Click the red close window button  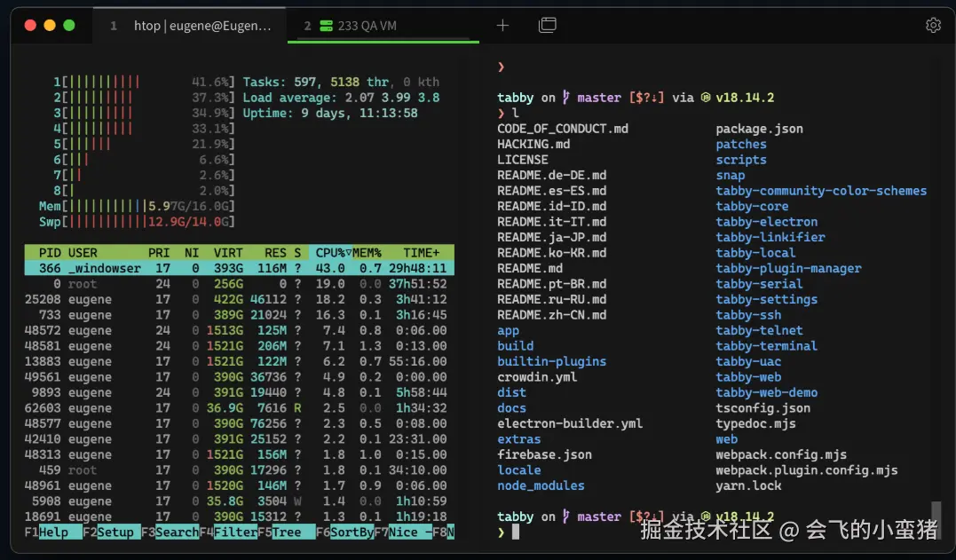30,25
